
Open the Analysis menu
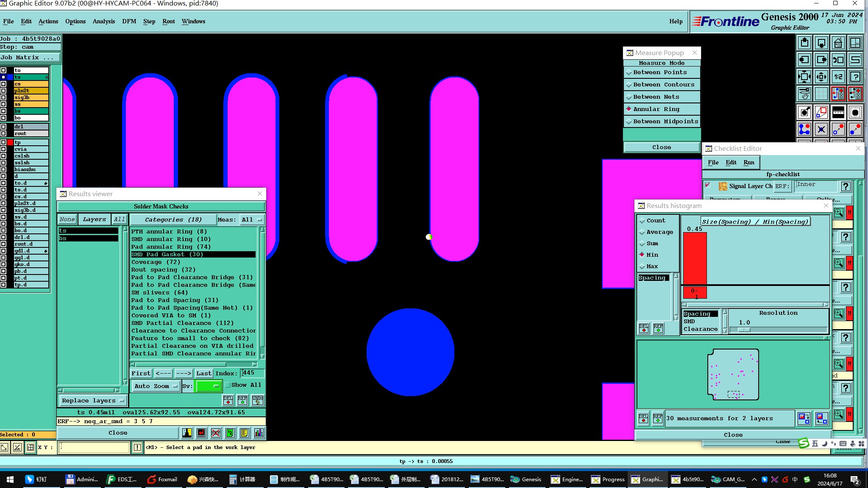[103, 21]
